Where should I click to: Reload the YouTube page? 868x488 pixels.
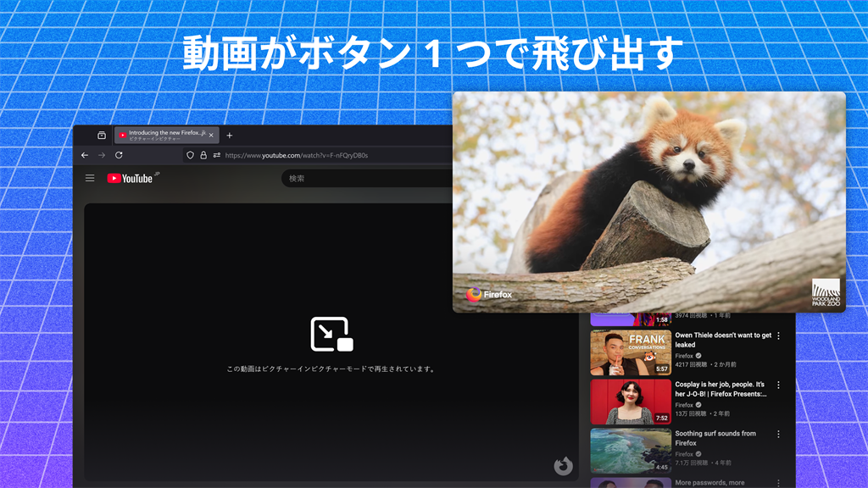point(119,156)
